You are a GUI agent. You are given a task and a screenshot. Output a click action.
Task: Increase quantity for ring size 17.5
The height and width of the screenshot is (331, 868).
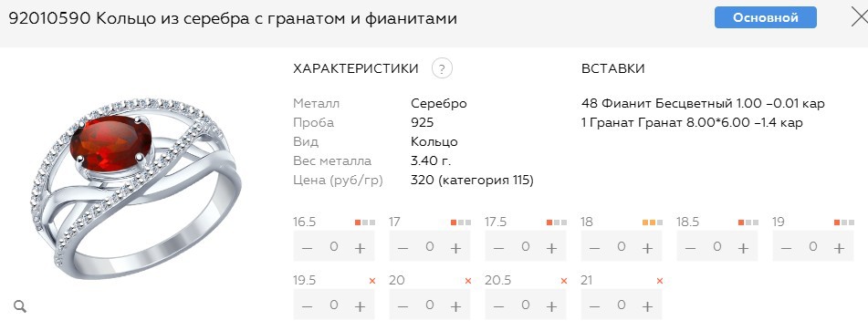click(x=551, y=247)
